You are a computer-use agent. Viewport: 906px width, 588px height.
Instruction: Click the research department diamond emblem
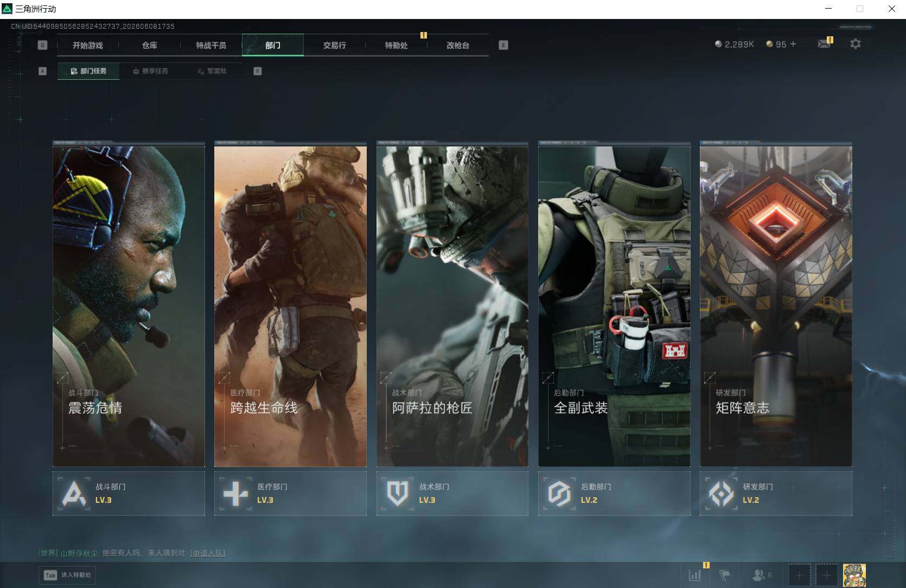pos(721,494)
